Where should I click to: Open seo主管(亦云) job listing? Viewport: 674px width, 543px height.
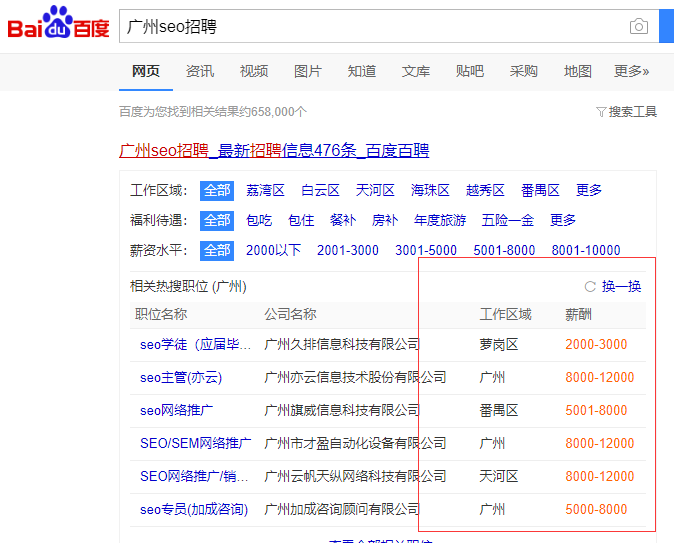(180, 378)
